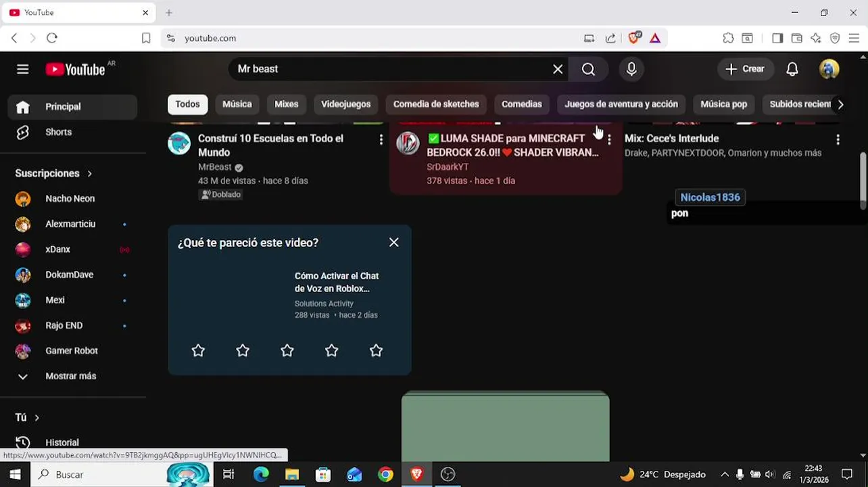Open a new browser tab
Screen dimensions: 868x487
169,13
